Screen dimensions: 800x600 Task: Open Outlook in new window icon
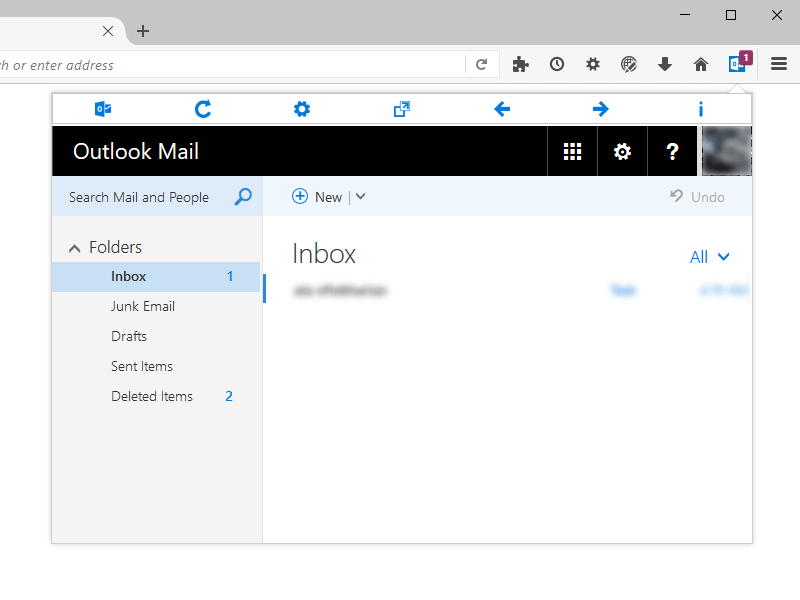click(402, 109)
